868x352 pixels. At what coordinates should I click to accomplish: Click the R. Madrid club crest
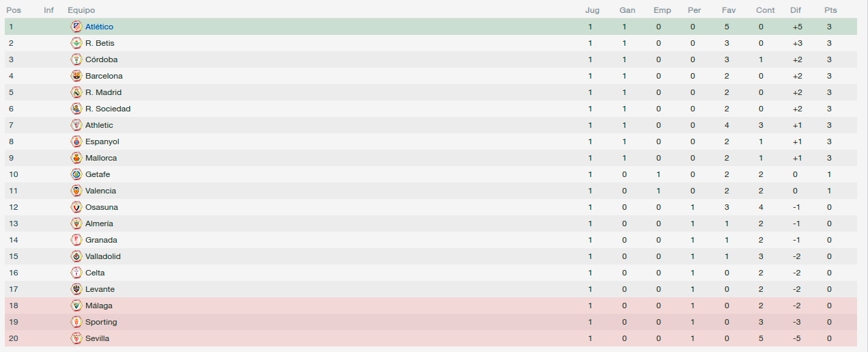pyautogui.click(x=76, y=92)
